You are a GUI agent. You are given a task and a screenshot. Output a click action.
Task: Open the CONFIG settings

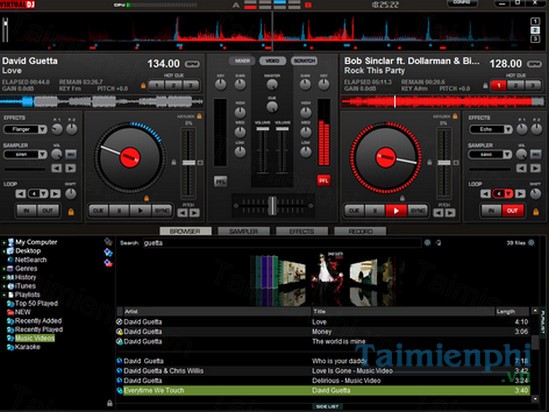[462, 3]
